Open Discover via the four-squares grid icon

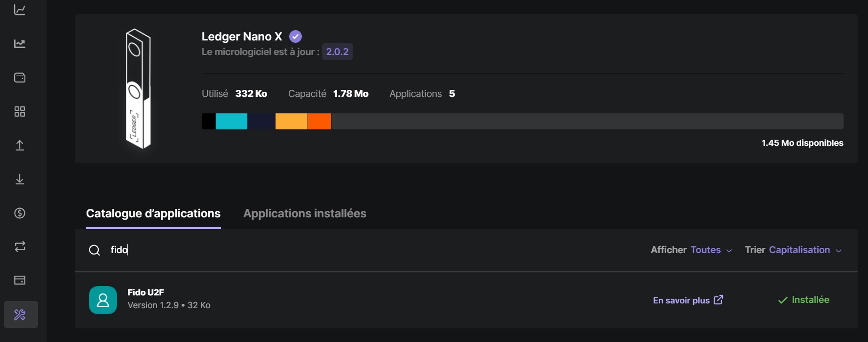tap(20, 111)
